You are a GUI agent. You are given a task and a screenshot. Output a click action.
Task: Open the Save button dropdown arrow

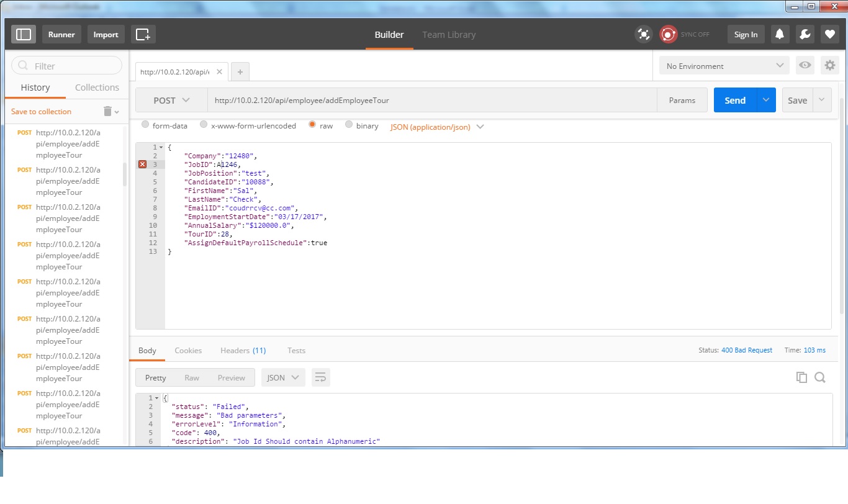(822, 100)
